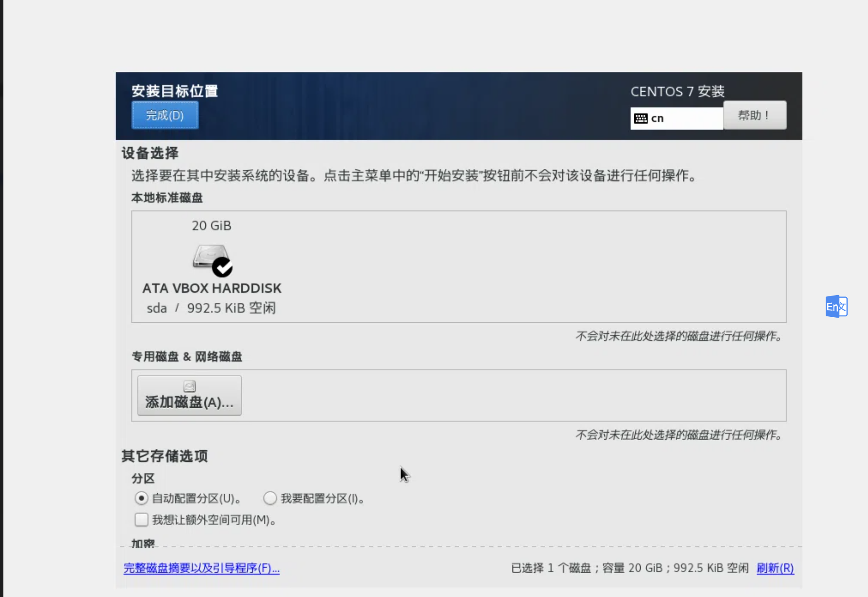
Task: Click the 设备选择 section heading
Action: pyautogui.click(x=150, y=153)
